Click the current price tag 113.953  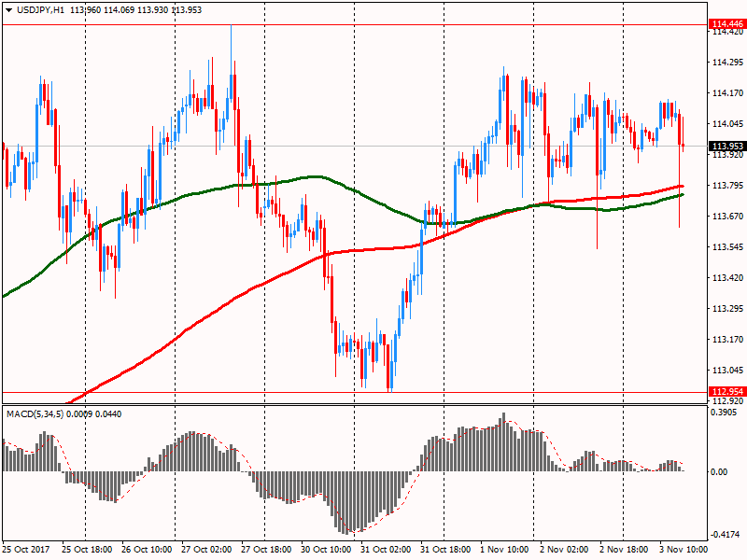tap(727, 147)
